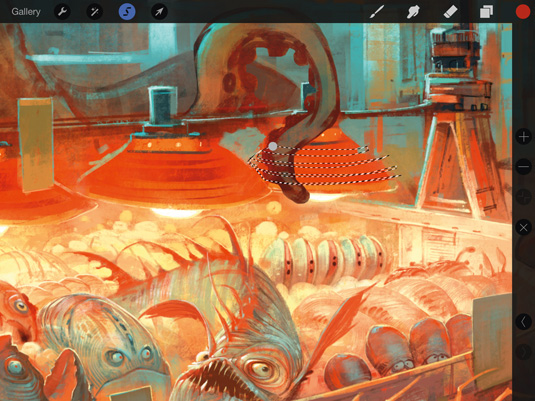This screenshot has height=401, width=535.
Task: Select the Eraser tool
Action: coord(450,12)
